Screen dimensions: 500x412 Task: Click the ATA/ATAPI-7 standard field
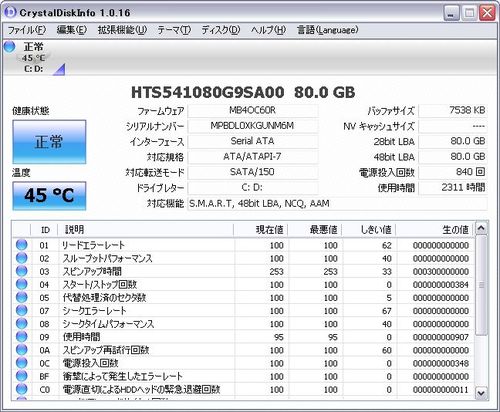pos(253,157)
